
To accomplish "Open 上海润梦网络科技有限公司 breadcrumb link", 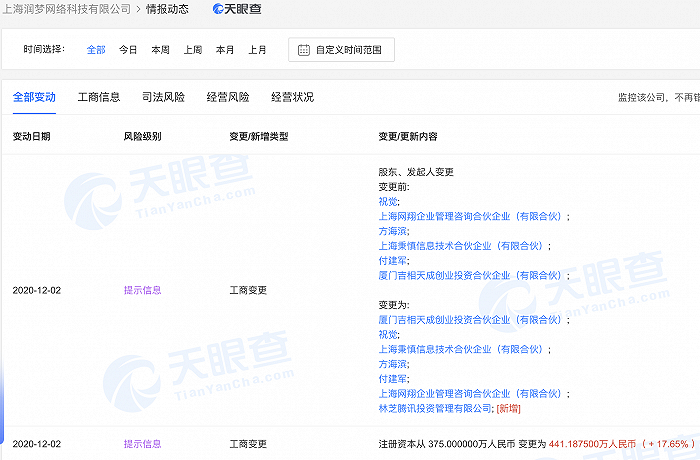I will pyautogui.click(x=67, y=9).
